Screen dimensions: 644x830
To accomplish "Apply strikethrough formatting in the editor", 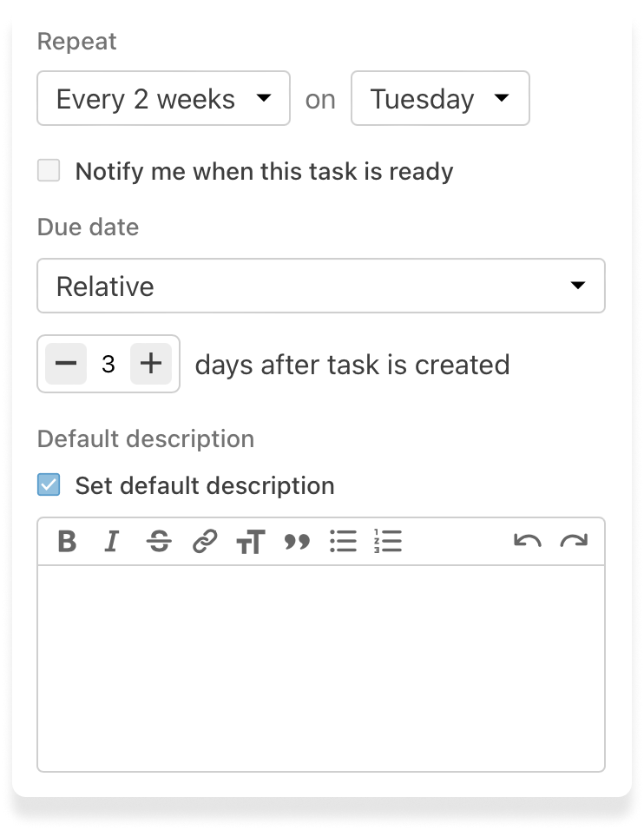I will pyautogui.click(x=159, y=542).
